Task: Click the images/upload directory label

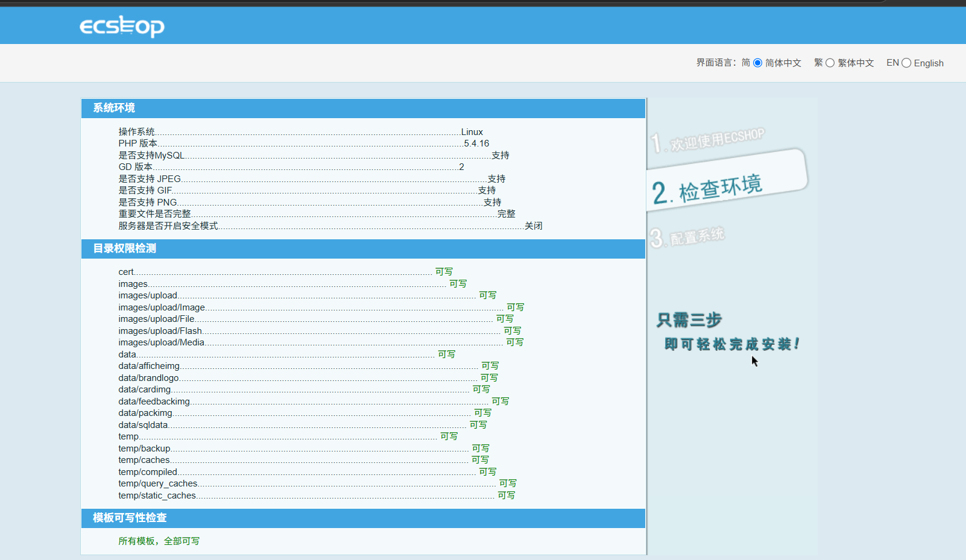Action: [x=148, y=295]
